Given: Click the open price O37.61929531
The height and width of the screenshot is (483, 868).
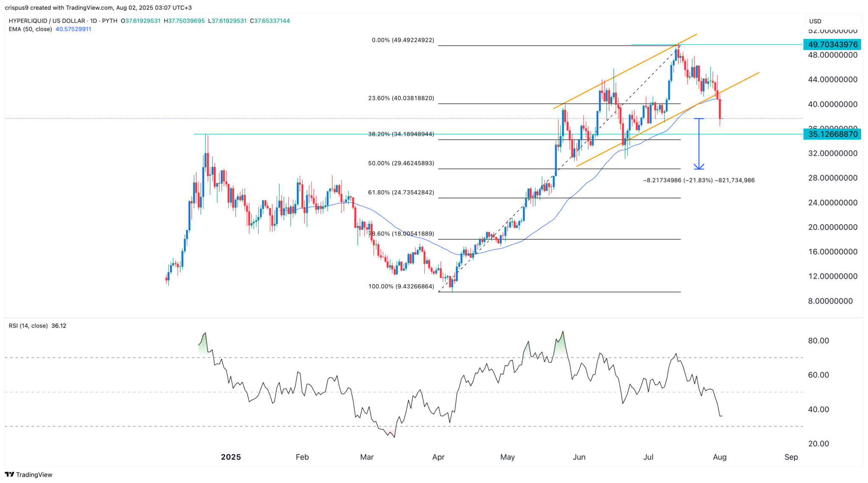Looking at the screenshot, I should pos(141,21).
